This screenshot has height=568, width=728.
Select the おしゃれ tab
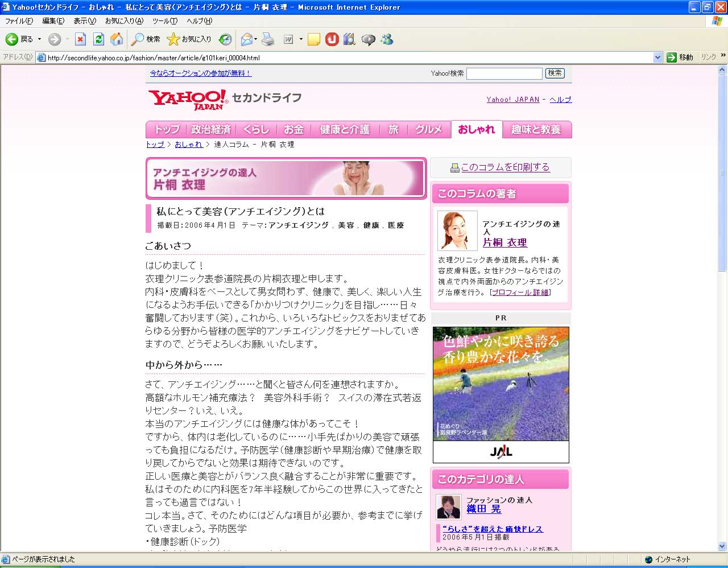click(x=477, y=130)
